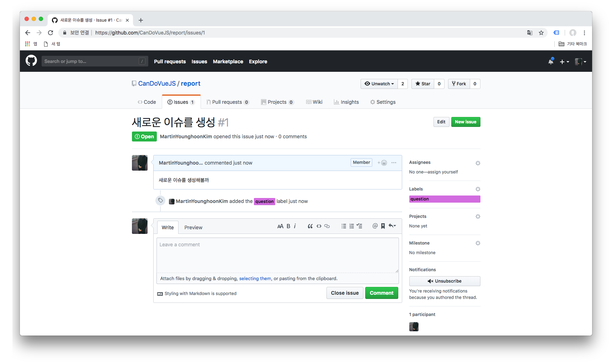Add a bulleted list

click(x=344, y=226)
